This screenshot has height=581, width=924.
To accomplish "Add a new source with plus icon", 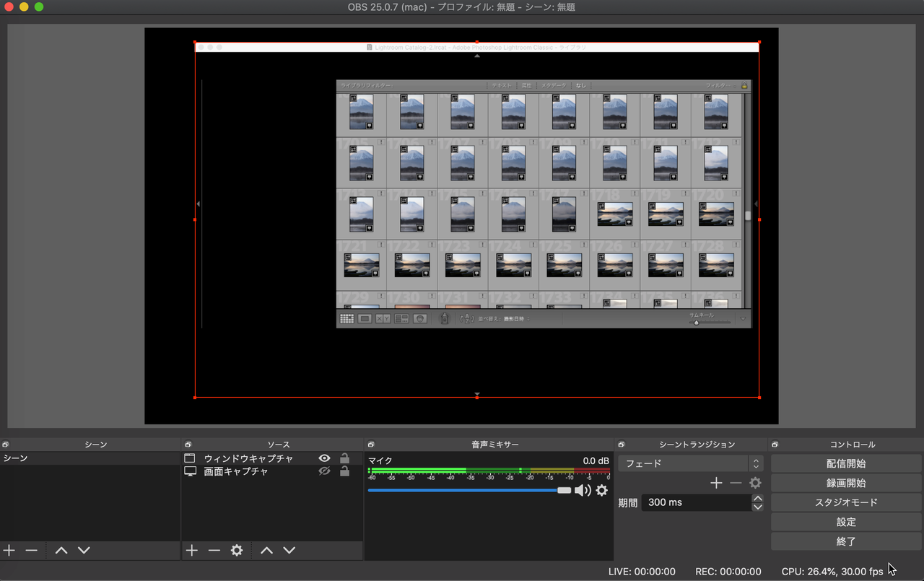I will (x=191, y=550).
